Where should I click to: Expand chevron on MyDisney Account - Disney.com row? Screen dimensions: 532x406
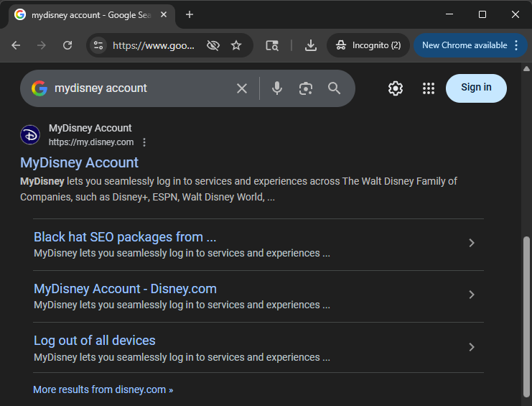point(472,295)
